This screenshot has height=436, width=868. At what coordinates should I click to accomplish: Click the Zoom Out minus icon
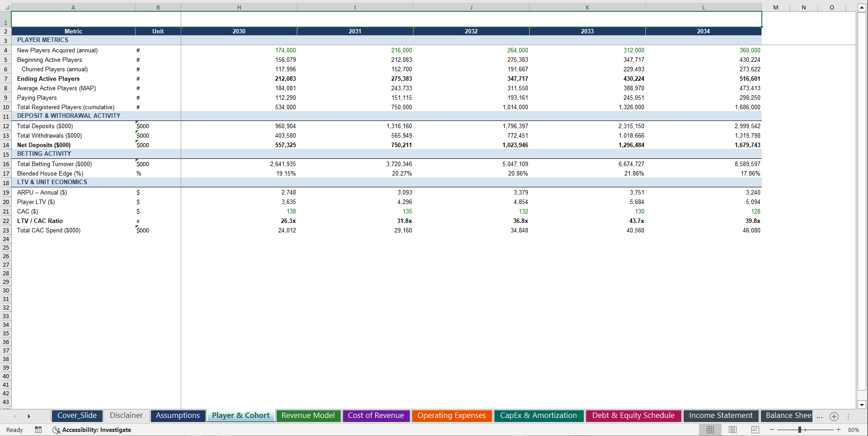point(772,430)
